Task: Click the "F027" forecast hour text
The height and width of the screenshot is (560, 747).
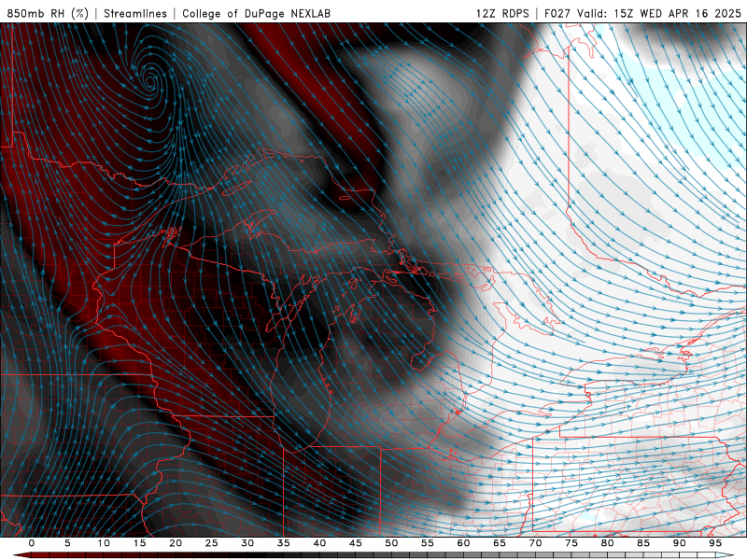Action: (557, 13)
